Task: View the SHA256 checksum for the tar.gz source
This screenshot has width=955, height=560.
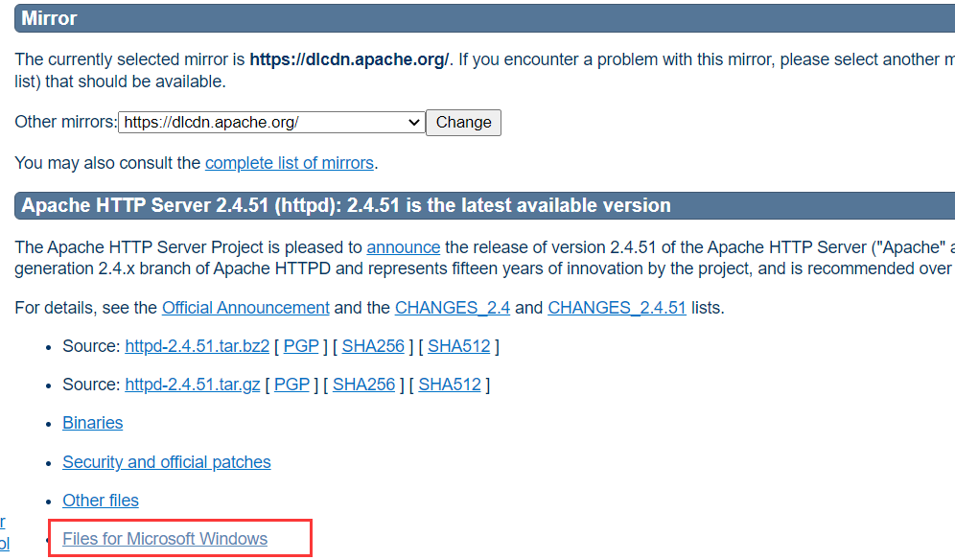Action: [363, 385]
